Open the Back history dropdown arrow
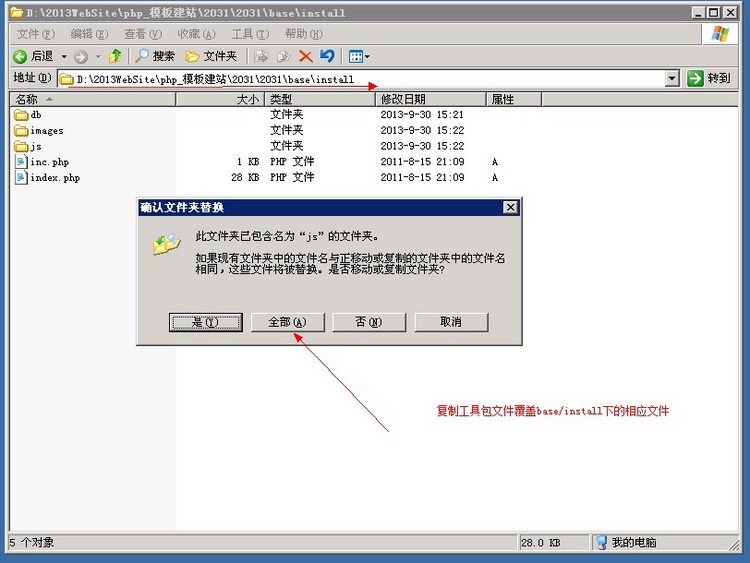The image size is (750, 563). [x=64, y=56]
